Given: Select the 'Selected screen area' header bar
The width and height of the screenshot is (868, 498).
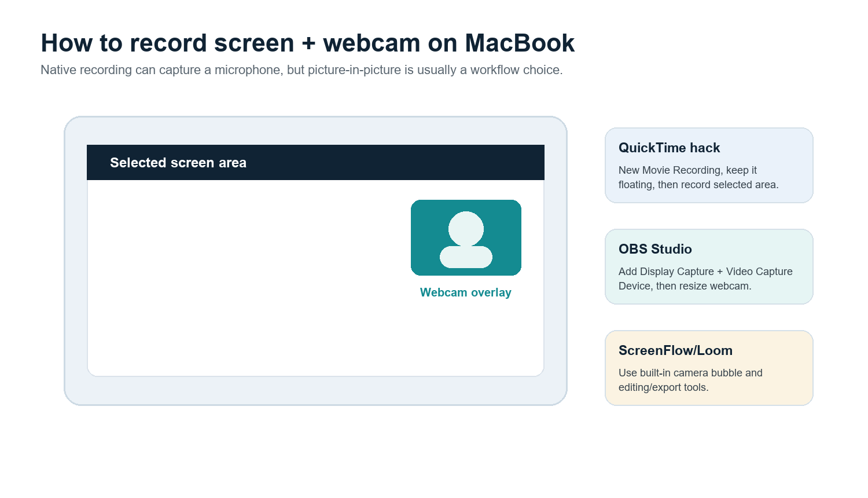Looking at the screenshot, I should [x=315, y=162].
